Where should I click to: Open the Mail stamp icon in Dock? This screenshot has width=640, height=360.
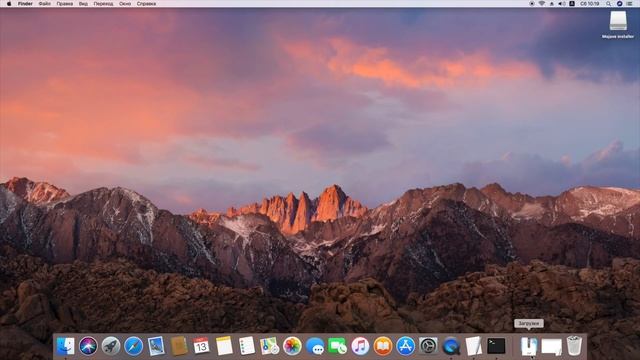(x=156, y=346)
